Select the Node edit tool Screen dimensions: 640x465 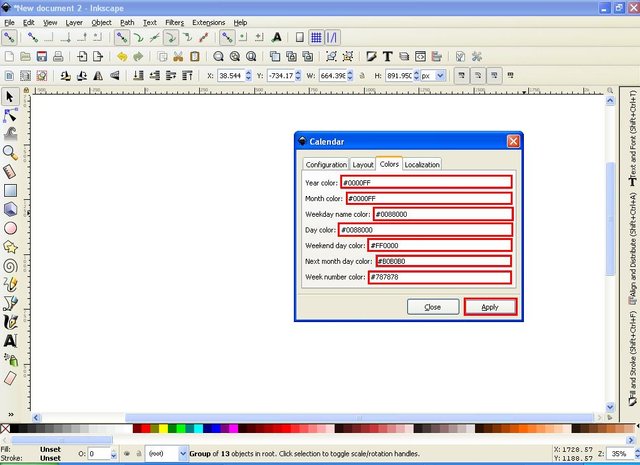click(x=10, y=116)
